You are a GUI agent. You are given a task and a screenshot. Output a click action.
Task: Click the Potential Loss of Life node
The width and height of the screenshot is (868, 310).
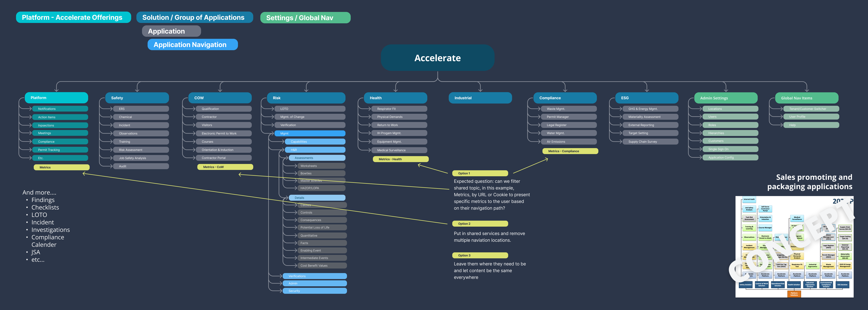[322, 227]
